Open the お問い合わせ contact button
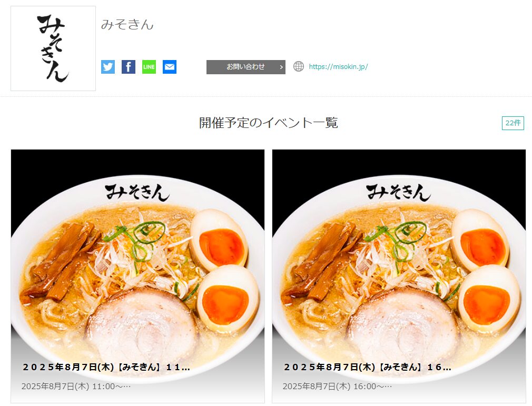 point(245,67)
